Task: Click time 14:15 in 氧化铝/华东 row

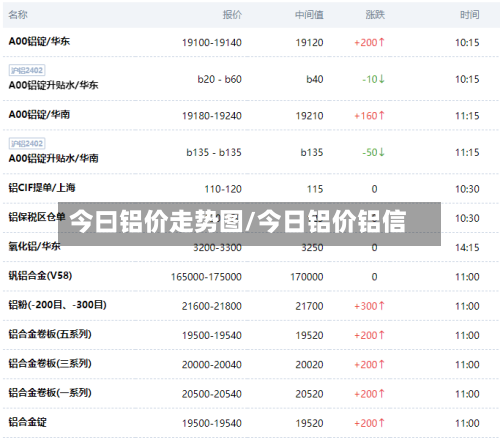Action: pos(467,248)
